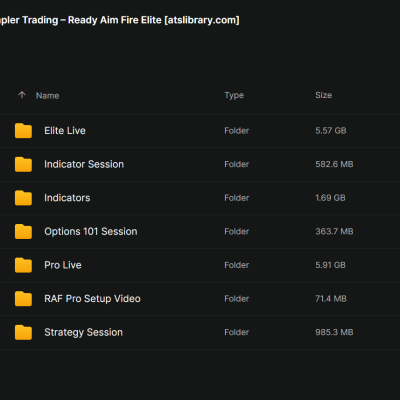Image resolution: width=400 pixels, height=400 pixels.
Task: Click the Indicators folder icon
Action: pos(23,198)
